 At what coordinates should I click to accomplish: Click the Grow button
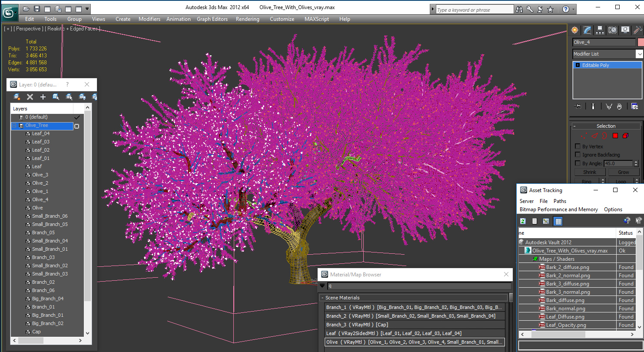coord(623,172)
